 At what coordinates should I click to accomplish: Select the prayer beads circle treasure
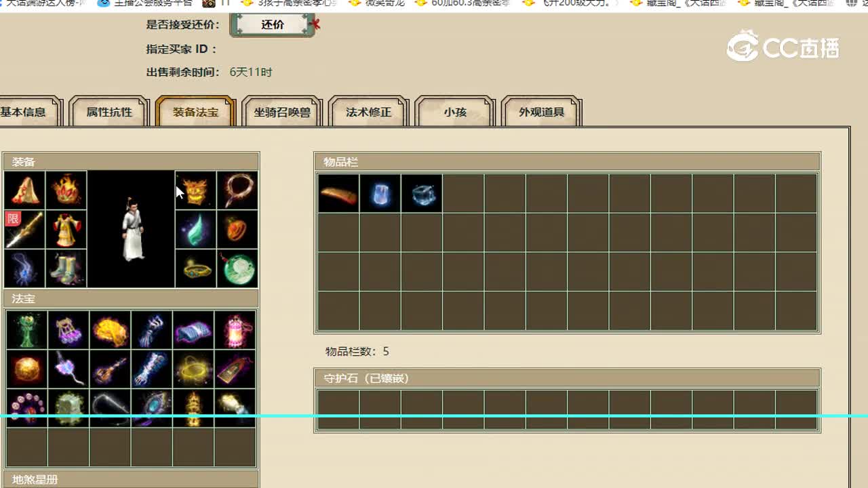tap(27, 409)
